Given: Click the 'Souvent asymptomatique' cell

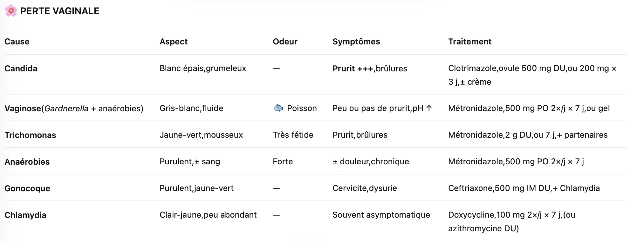Looking at the screenshot, I should [381, 215].
